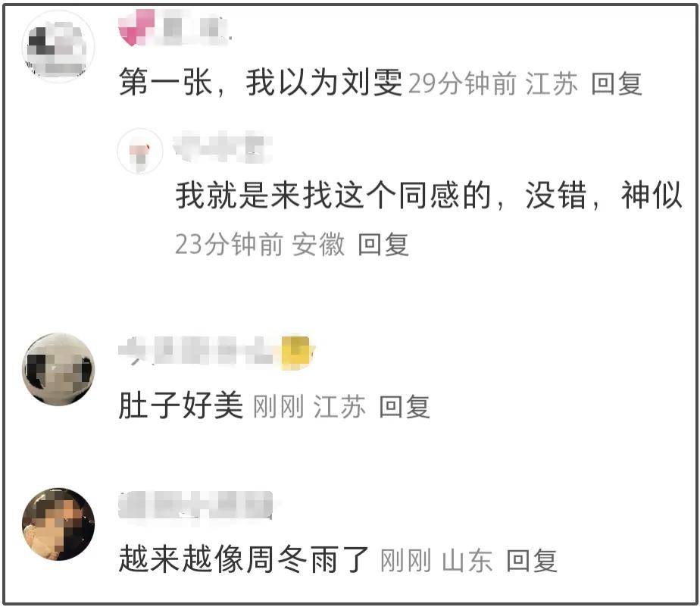Click the 29分钟前 江苏 timestamp
700x607 pixels.
tap(493, 83)
